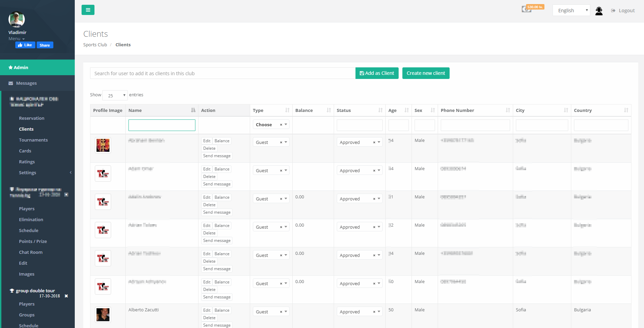The image size is (644, 328).
Task: Go to Messages in sidebar
Action: [x=26, y=83]
